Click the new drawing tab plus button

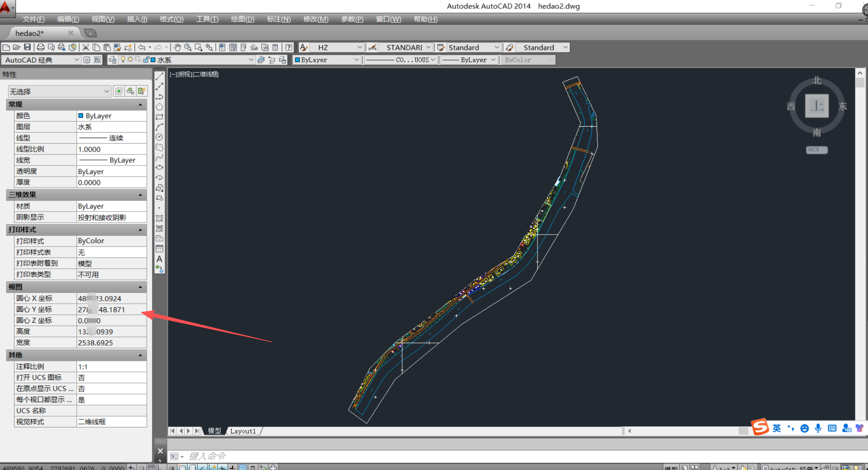pos(91,33)
